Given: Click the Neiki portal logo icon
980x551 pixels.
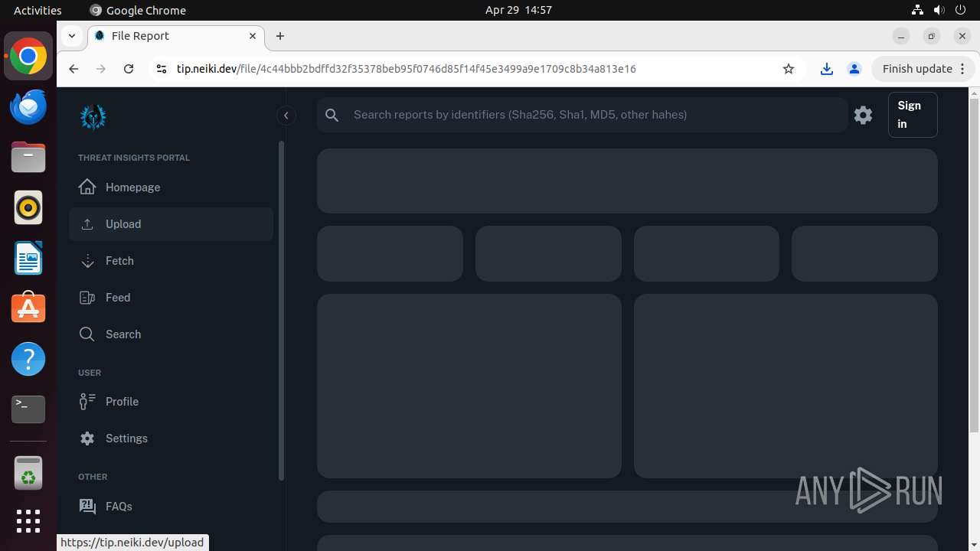Looking at the screenshot, I should click(x=93, y=117).
